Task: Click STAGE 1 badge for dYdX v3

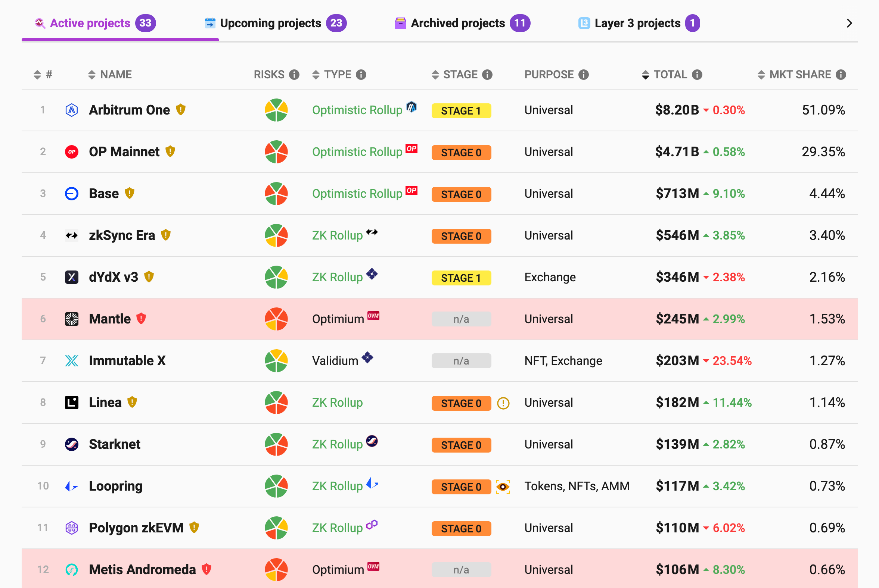Action: coord(461,278)
